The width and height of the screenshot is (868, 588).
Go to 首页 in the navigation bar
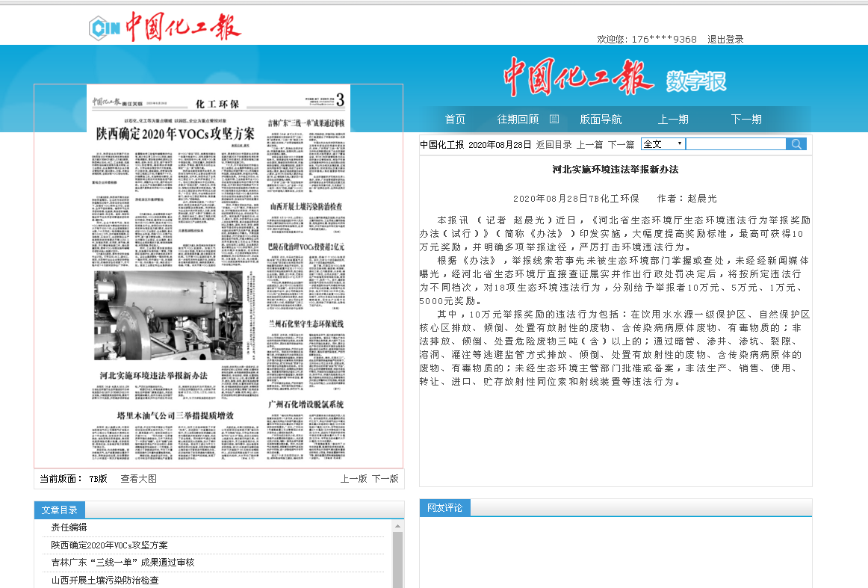tap(455, 120)
